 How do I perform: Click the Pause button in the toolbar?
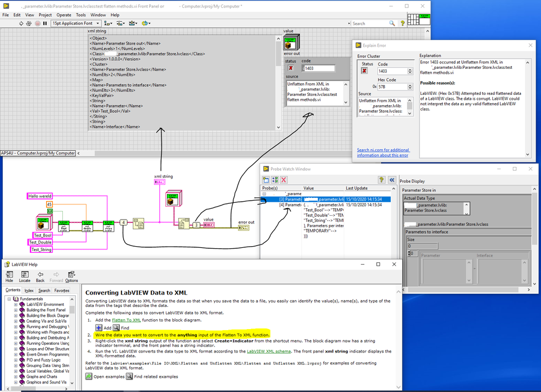pyautogui.click(x=45, y=23)
